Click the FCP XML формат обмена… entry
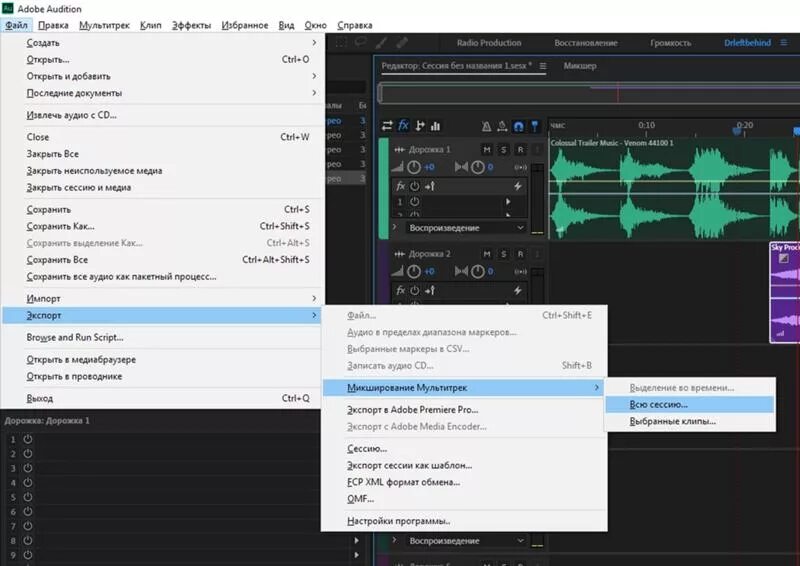Image resolution: width=800 pixels, height=566 pixels. pos(464,482)
